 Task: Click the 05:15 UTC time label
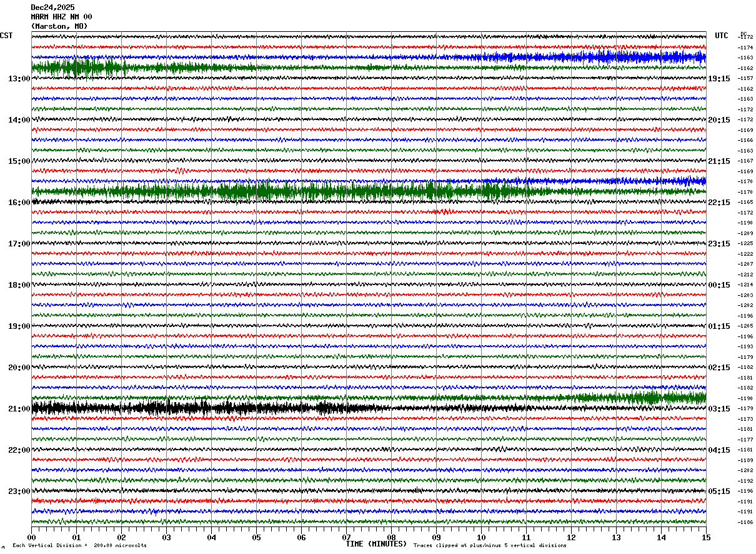[x=719, y=491]
